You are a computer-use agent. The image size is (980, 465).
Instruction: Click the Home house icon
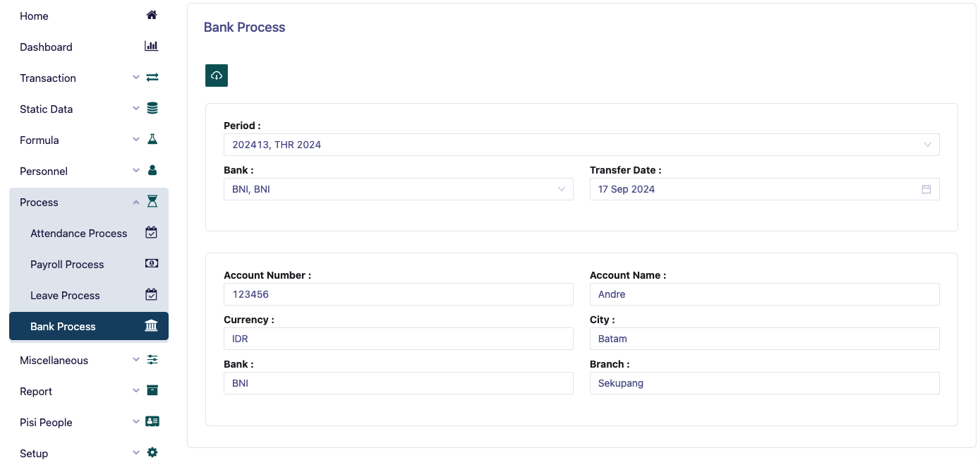151,14
